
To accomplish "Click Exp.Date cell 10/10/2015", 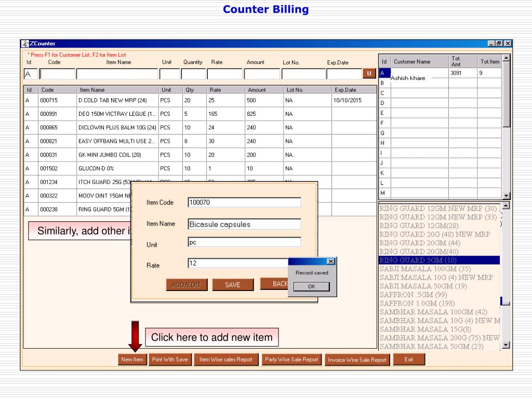I will [x=354, y=100].
